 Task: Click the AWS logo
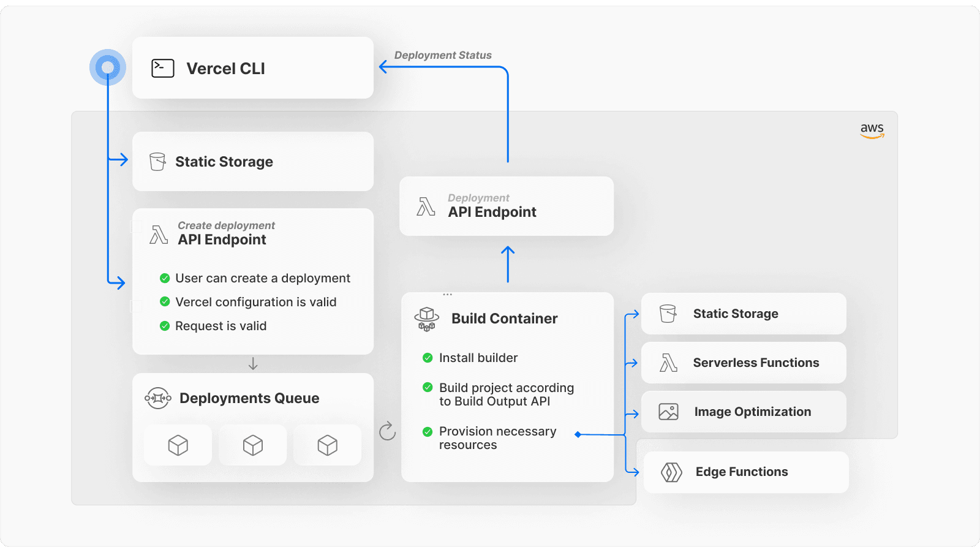(x=872, y=130)
